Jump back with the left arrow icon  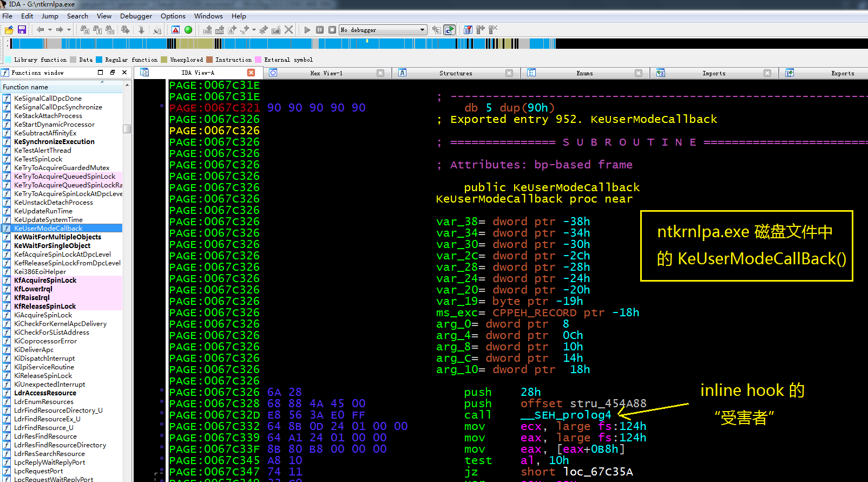tap(40, 30)
